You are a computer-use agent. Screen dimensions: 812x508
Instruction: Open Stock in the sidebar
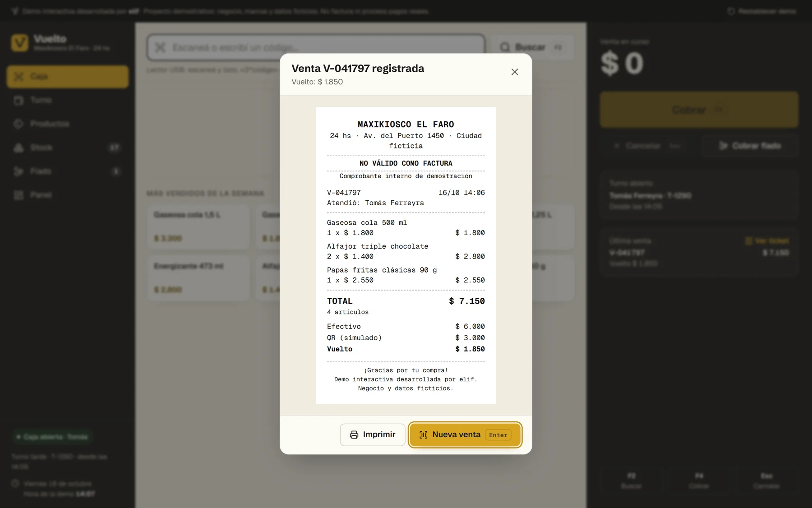68,148
